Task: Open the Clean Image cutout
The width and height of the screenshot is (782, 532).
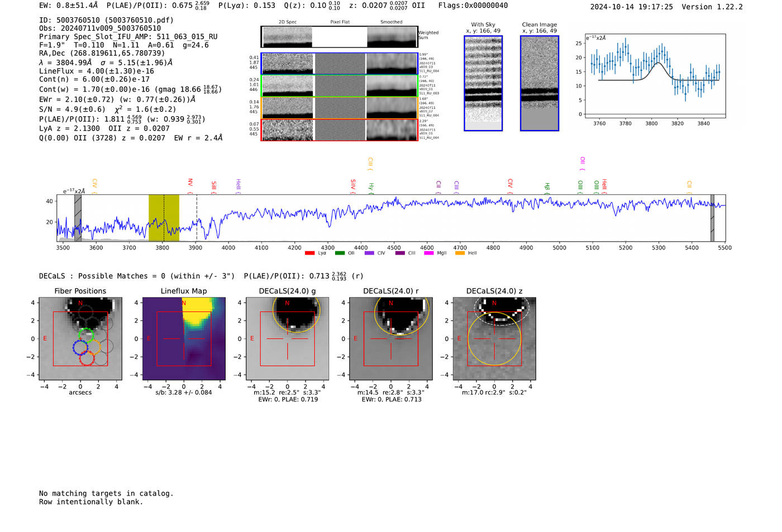Action: [540, 83]
